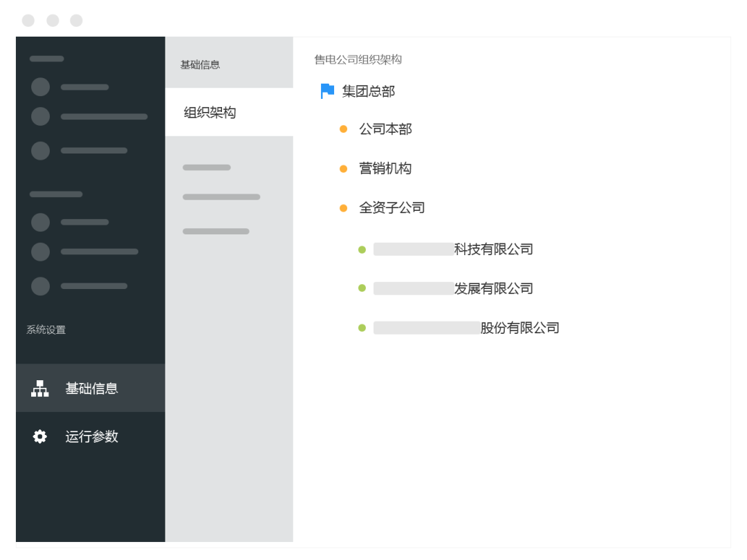Click the green dot beside 股份有限公司
The image size is (747, 560).
pos(362,328)
